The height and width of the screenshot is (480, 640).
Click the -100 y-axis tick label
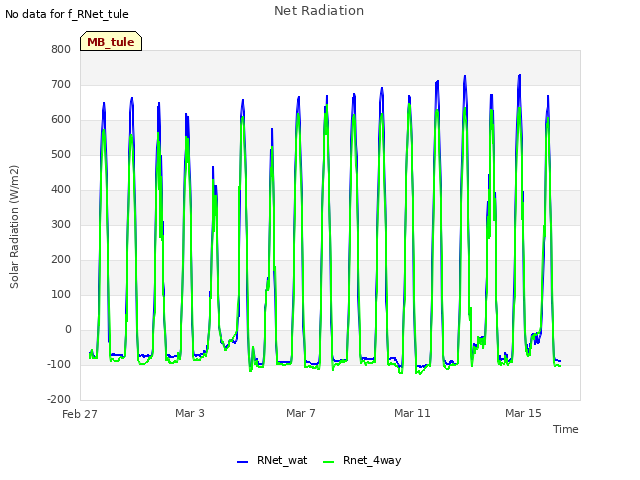[59, 364]
